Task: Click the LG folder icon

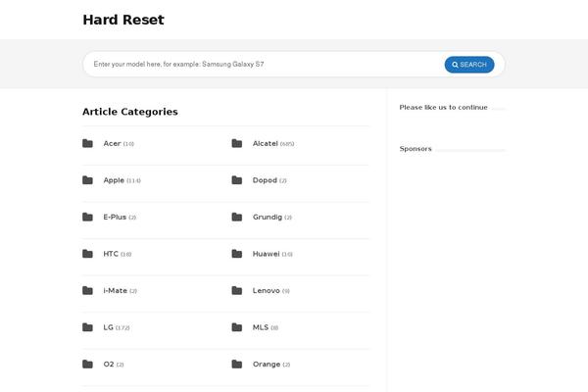Action: pos(87,327)
